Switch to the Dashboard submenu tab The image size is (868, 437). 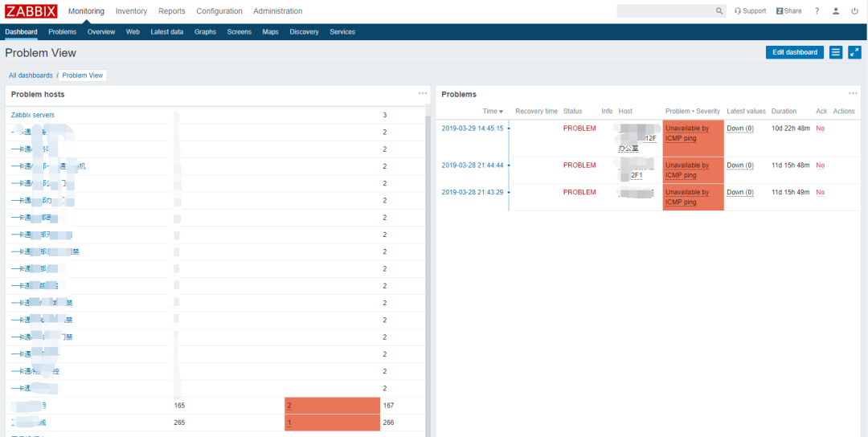click(x=21, y=32)
